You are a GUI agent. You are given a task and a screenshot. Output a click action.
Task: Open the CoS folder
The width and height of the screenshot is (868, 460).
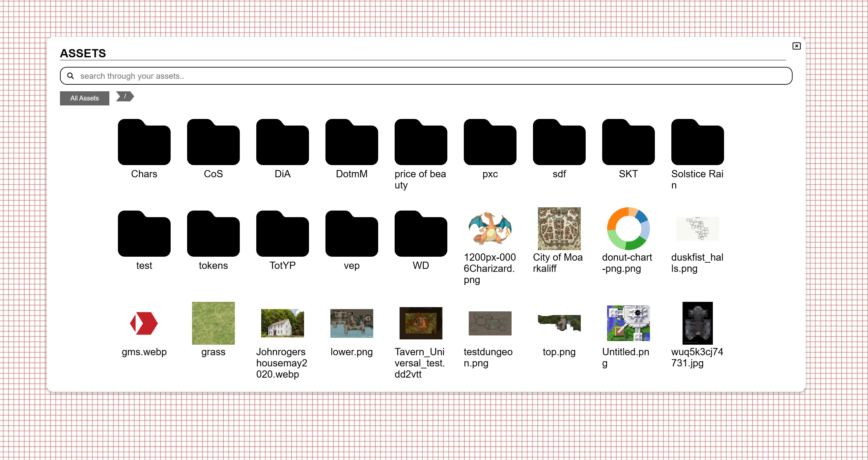coord(213,142)
